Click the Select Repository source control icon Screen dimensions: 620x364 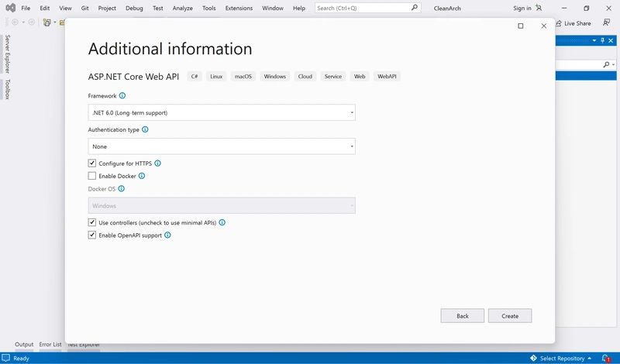tap(533, 358)
